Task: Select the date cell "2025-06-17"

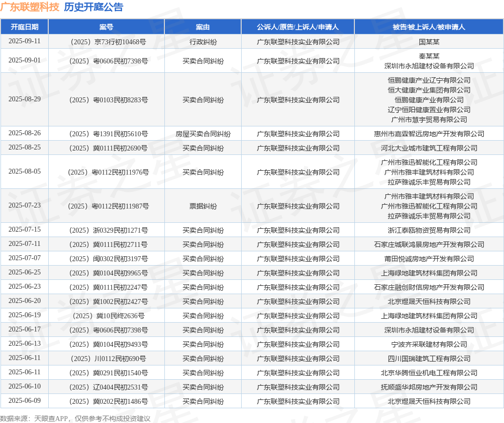Action: [25, 330]
